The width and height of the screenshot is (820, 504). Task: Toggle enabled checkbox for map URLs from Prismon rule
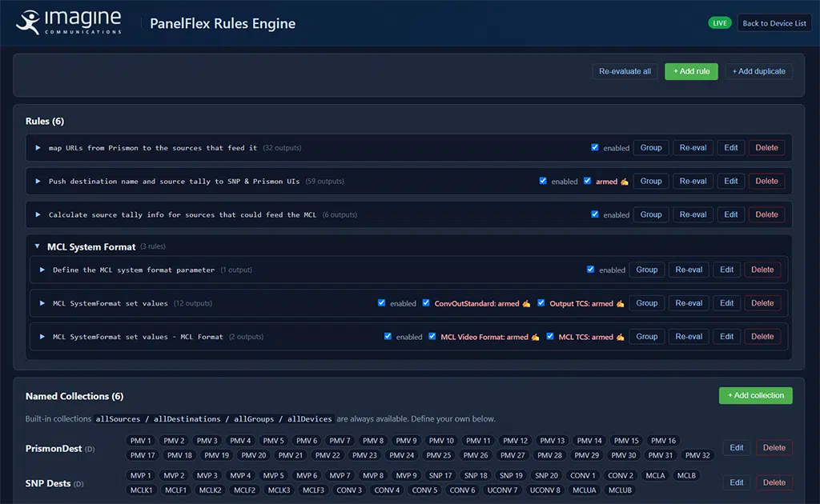coord(595,147)
